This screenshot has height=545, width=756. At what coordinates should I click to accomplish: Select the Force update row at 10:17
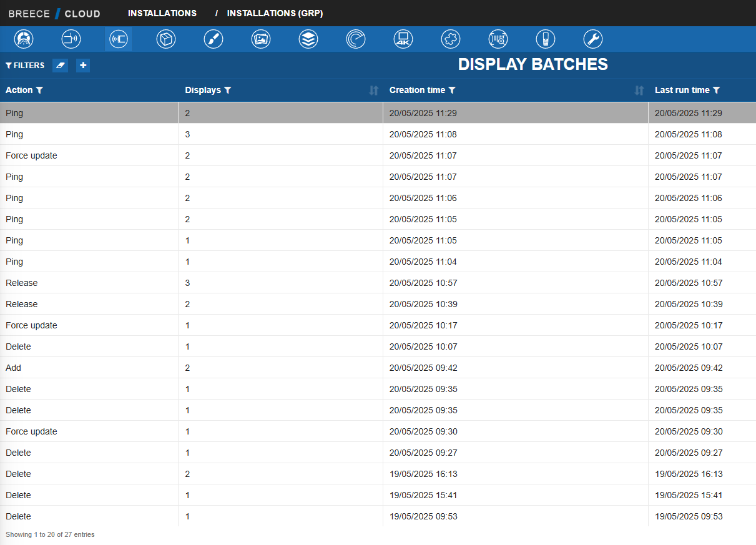point(378,325)
